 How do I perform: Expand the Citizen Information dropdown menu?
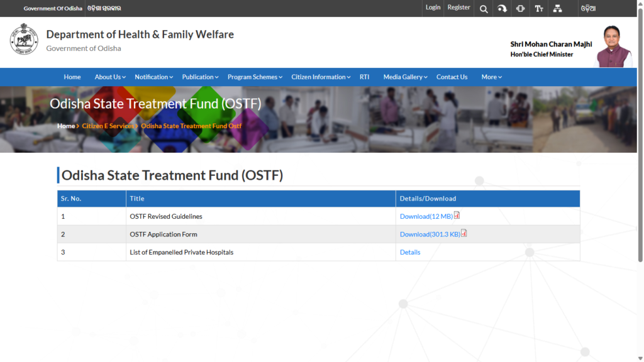coord(321,77)
